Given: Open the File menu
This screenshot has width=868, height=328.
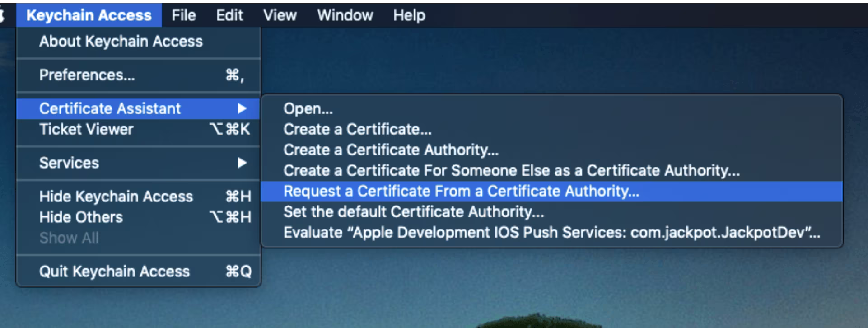Looking at the screenshot, I should point(183,15).
